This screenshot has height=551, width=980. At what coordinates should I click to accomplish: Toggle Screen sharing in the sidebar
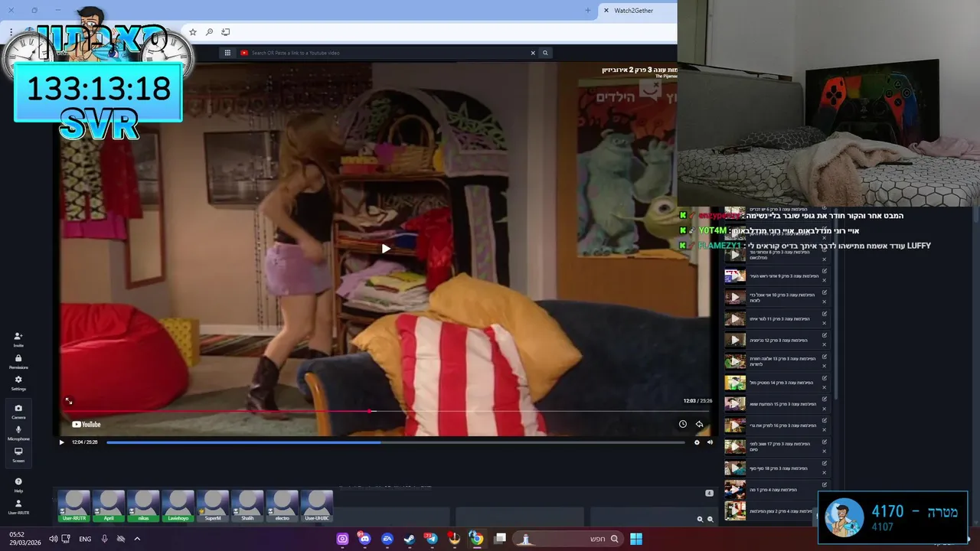(x=18, y=455)
